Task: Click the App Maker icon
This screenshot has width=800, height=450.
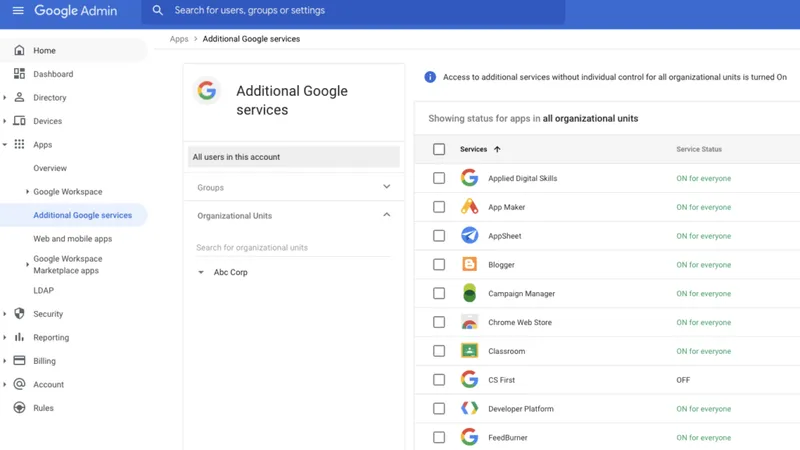Action: (469, 207)
